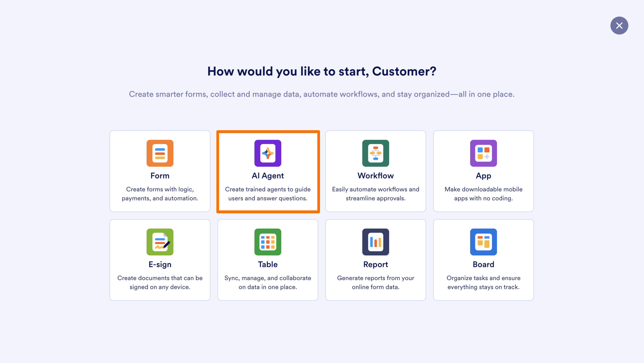Open the Workflow option title

[376, 176]
